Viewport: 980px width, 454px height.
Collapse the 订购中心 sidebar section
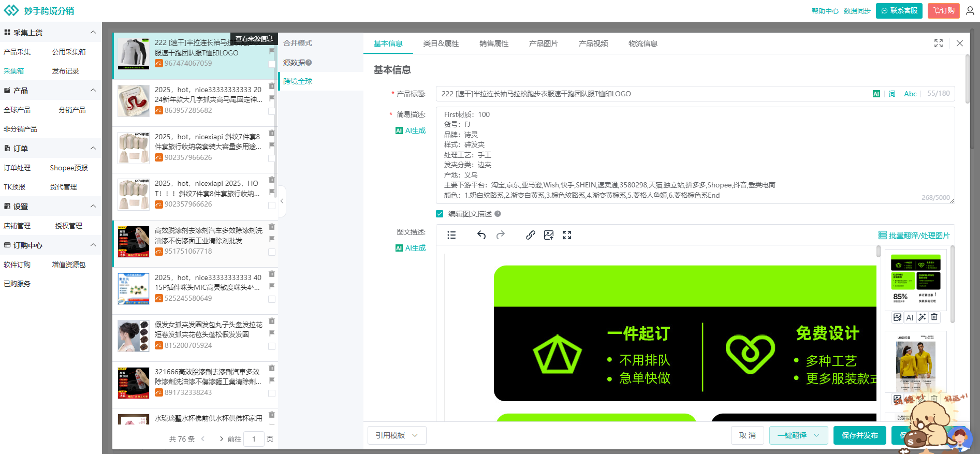point(93,245)
